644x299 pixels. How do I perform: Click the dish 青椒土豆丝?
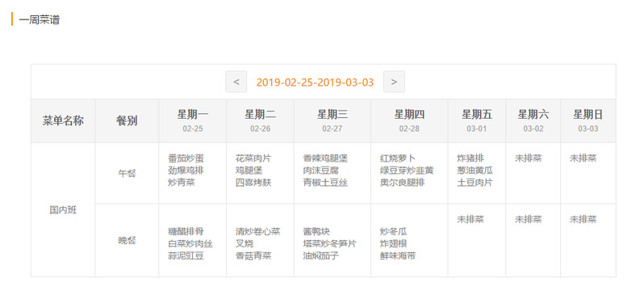325,183
